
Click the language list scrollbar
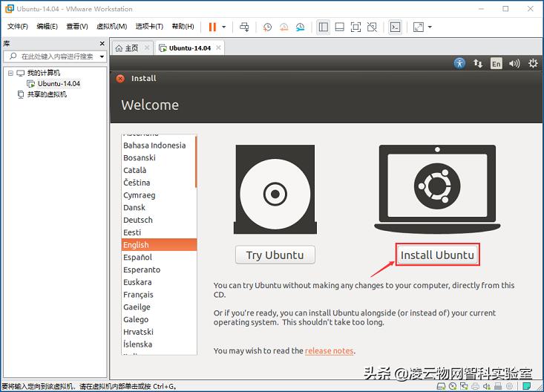(x=196, y=162)
